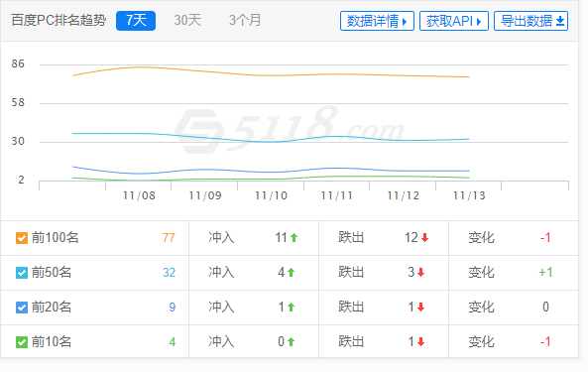Click download icon on 导出数据 button
This screenshot has width=588, height=372.
point(560,21)
